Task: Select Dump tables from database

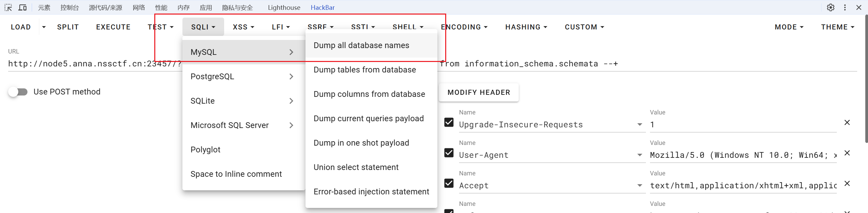Action: coord(364,70)
